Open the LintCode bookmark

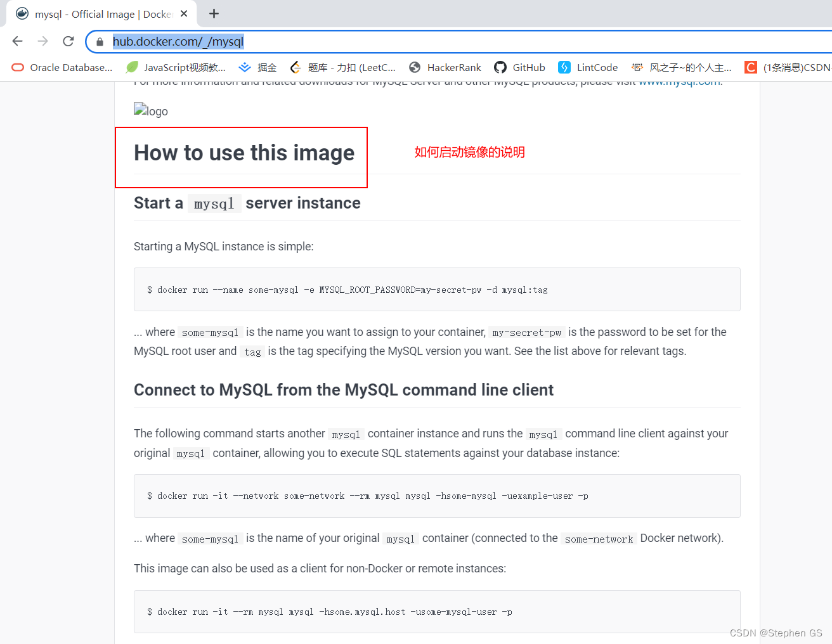coord(588,67)
